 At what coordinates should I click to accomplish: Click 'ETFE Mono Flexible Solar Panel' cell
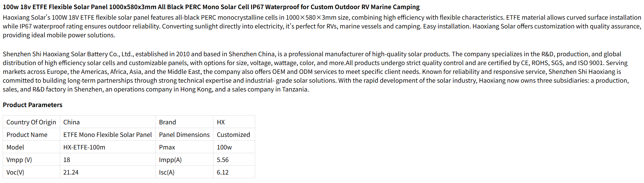(108, 135)
